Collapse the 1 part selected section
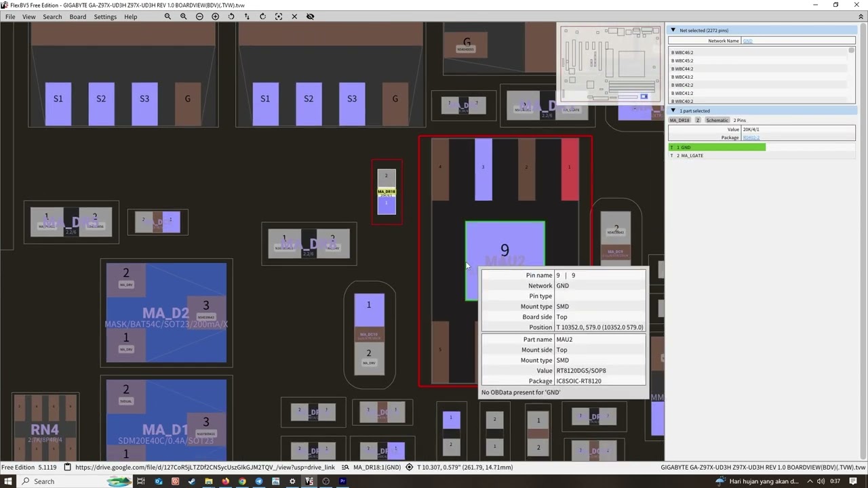This screenshot has height=488, width=868. click(x=673, y=110)
